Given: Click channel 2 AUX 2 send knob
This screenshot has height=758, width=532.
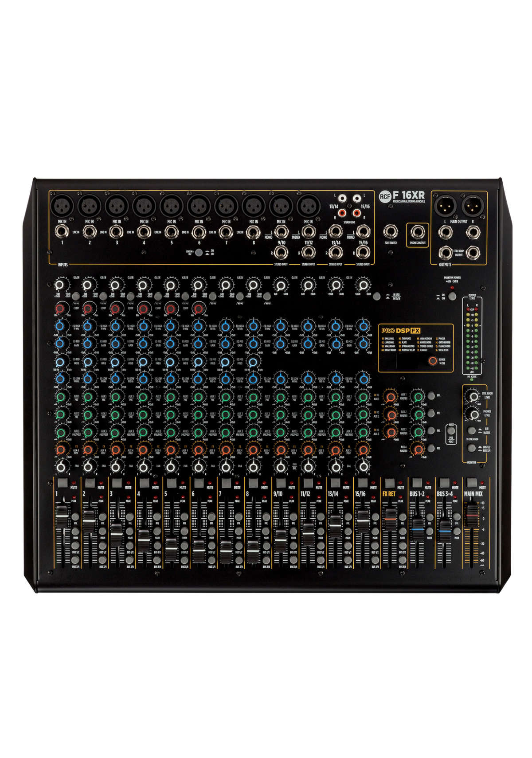Looking at the screenshot, I should tap(89, 414).
